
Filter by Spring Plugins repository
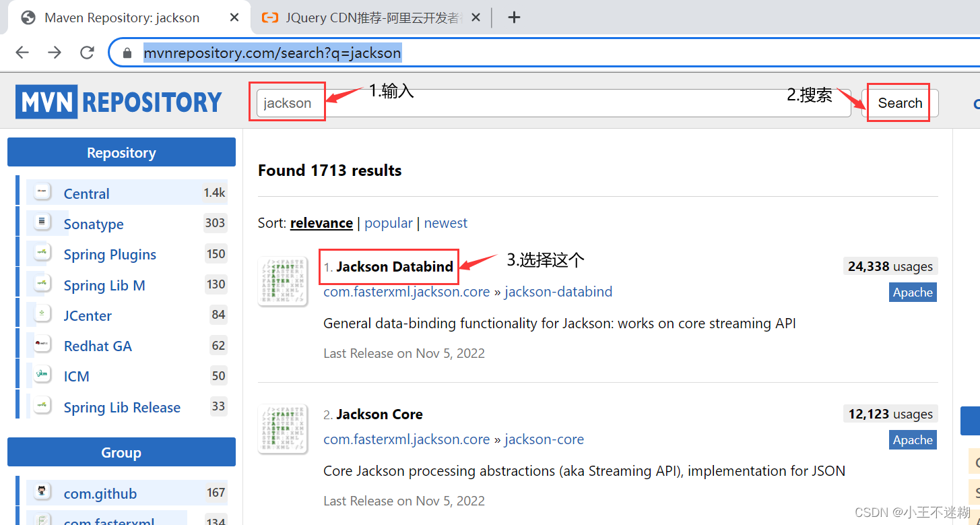coord(110,254)
